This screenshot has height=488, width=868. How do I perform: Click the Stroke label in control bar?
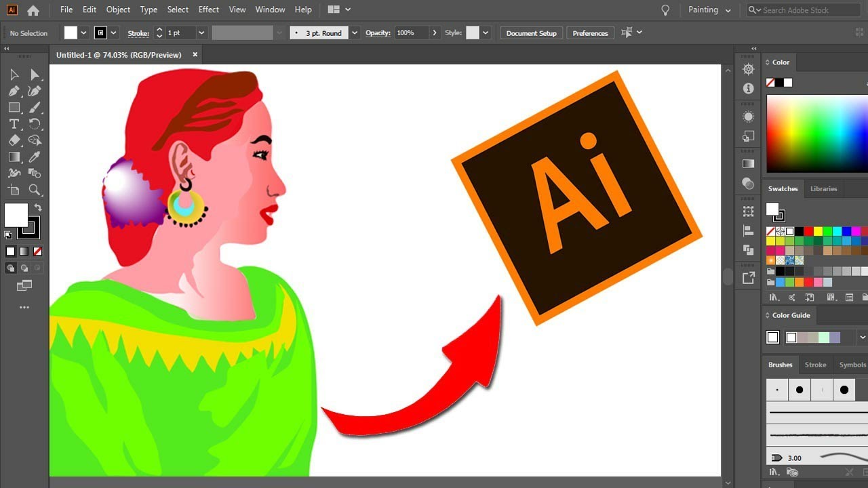click(138, 33)
